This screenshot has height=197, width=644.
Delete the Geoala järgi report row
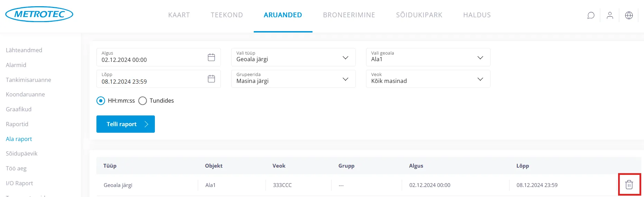629,185
